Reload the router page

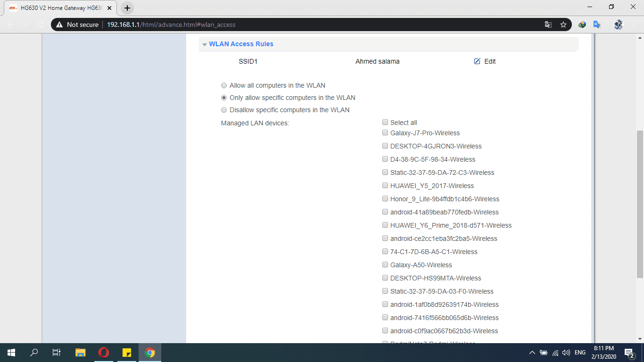pyautogui.click(x=41, y=25)
